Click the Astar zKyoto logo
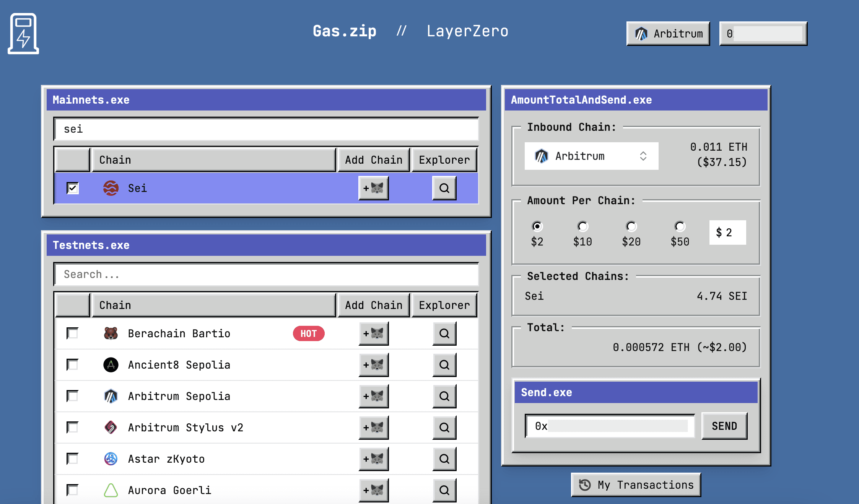This screenshot has height=504, width=859. [111, 459]
